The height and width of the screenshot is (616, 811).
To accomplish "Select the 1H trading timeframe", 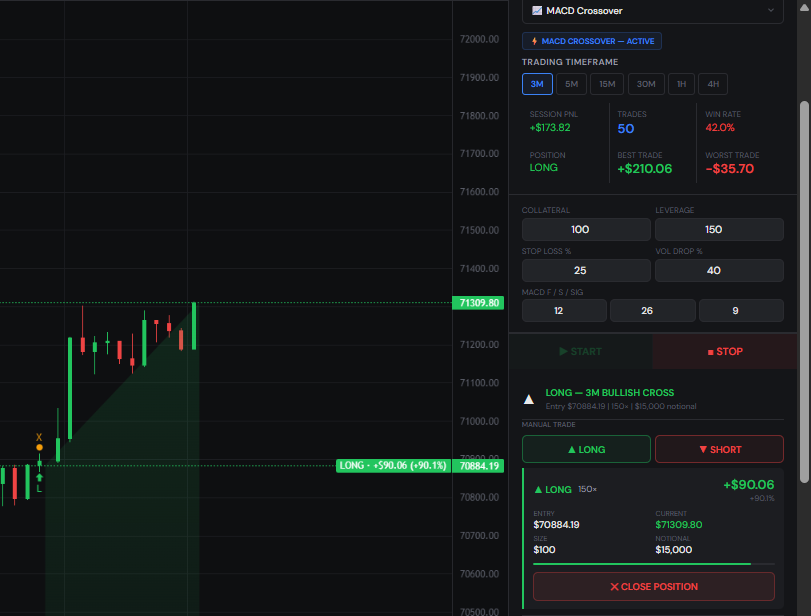I will 682,84.
